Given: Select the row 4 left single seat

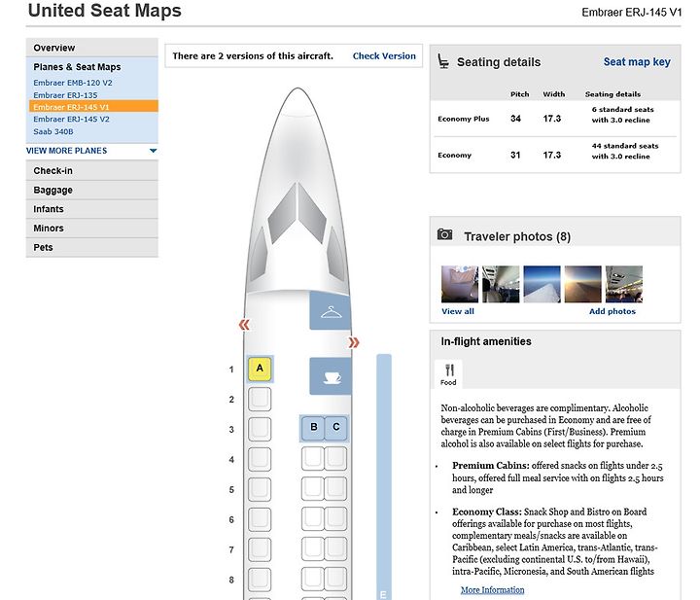Looking at the screenshot, I should (260, 459).
